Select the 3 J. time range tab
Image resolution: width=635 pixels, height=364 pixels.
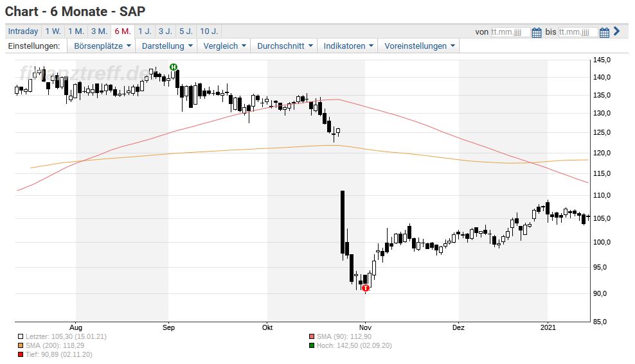(165, 31)
